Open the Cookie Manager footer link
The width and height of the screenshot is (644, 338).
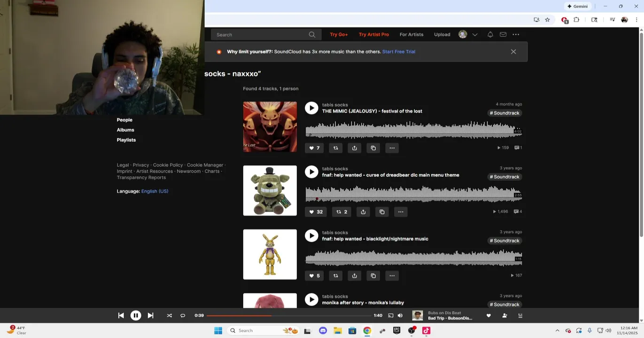pyautogui.click(x=205, y=165)
